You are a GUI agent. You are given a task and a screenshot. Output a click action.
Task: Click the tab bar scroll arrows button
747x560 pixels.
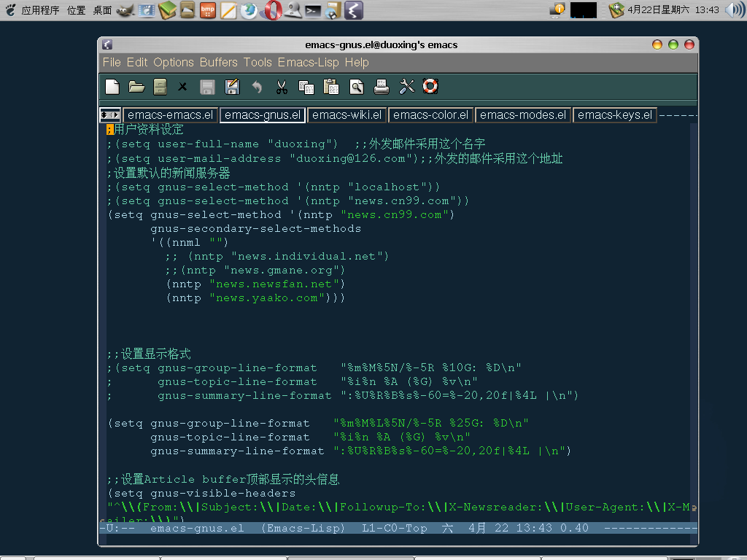pos(110,115)
